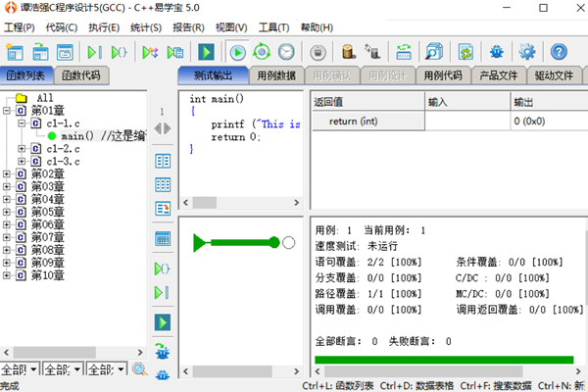This screenshot has width=588, height=392.
Task: Click the three-column grid view icon in middle strip
Action: pos(163,184)
